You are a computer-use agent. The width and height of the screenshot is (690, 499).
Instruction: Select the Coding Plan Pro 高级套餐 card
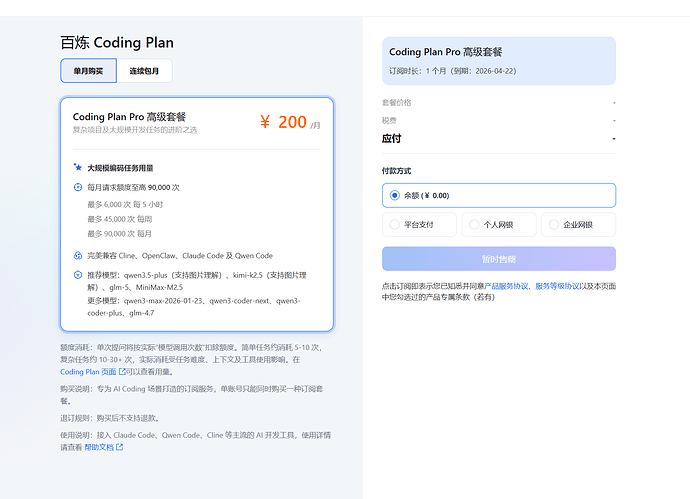pos(197,214)
